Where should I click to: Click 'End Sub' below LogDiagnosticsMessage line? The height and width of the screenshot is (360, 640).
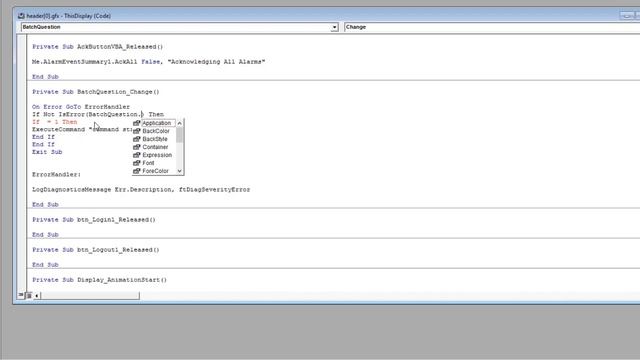(x=45, y=204)
